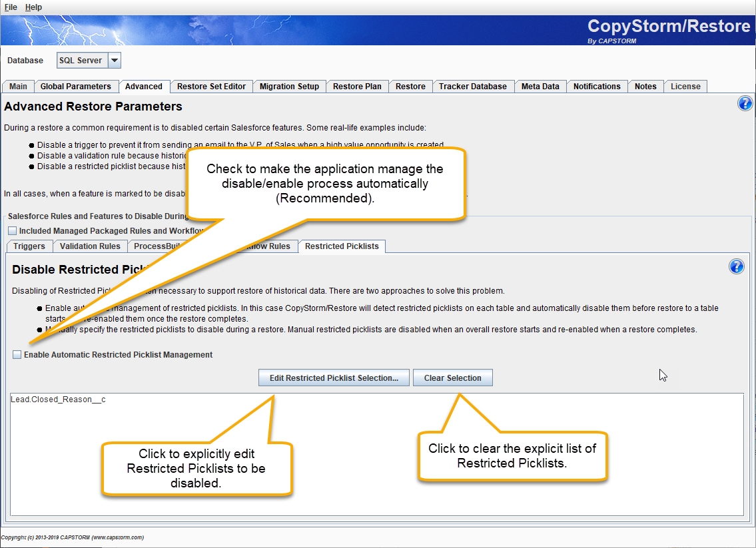Go to the Migration Setup tab
The height and width of the screenshot is (548, 756).
coord(289,87)
